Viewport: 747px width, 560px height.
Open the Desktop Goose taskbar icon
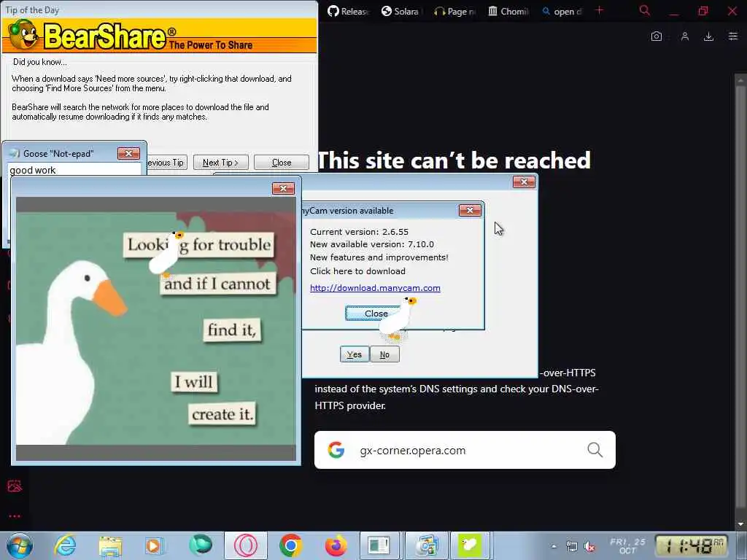470,545
